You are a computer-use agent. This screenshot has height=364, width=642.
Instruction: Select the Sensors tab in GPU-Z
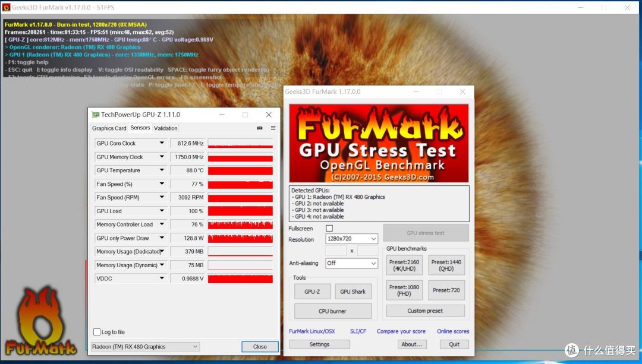point(140,128)
